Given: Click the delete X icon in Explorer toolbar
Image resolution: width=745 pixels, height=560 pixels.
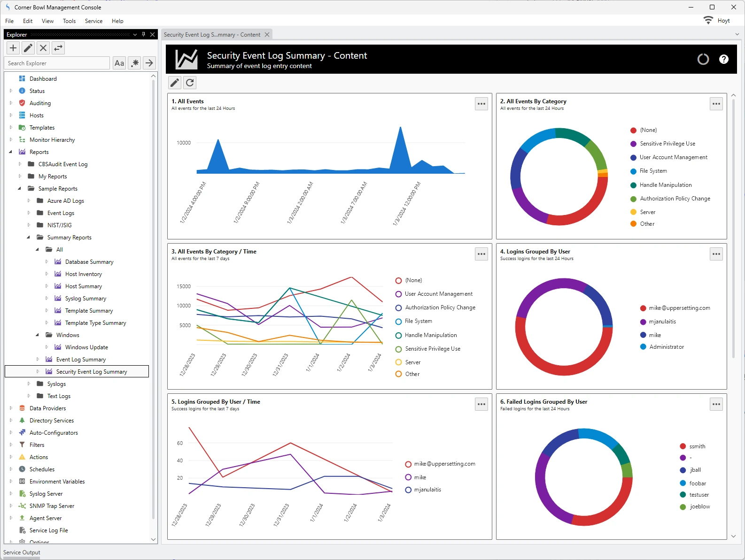Looking at the screenshot, I should coord(43,48).
